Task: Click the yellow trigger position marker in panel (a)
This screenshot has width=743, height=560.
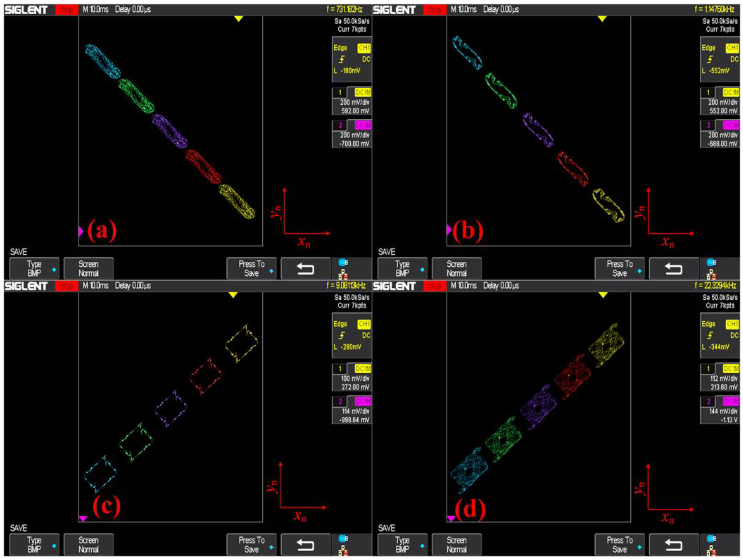Action: pyautogui.click(x=238, y=19)
